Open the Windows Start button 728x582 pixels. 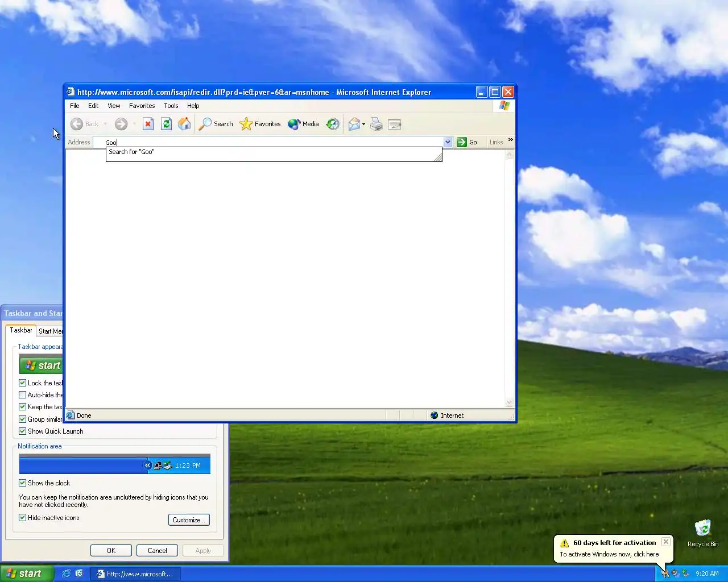(x=27, y=573)
